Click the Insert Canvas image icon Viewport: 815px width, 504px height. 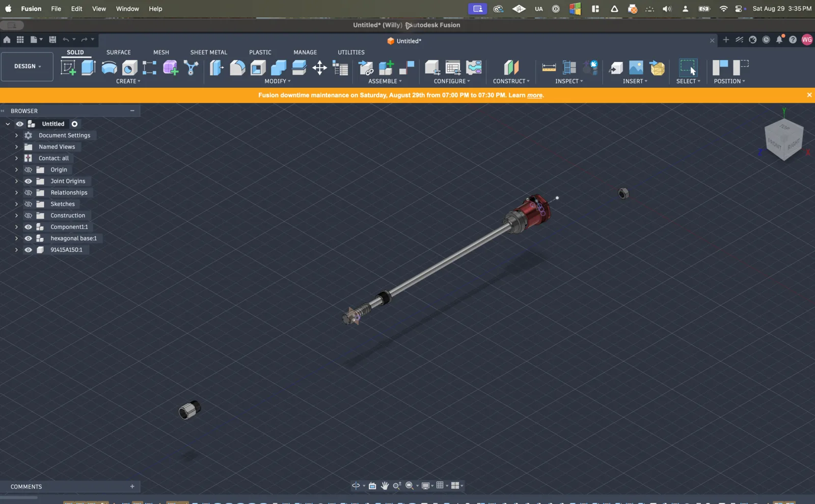click(636, 68)
